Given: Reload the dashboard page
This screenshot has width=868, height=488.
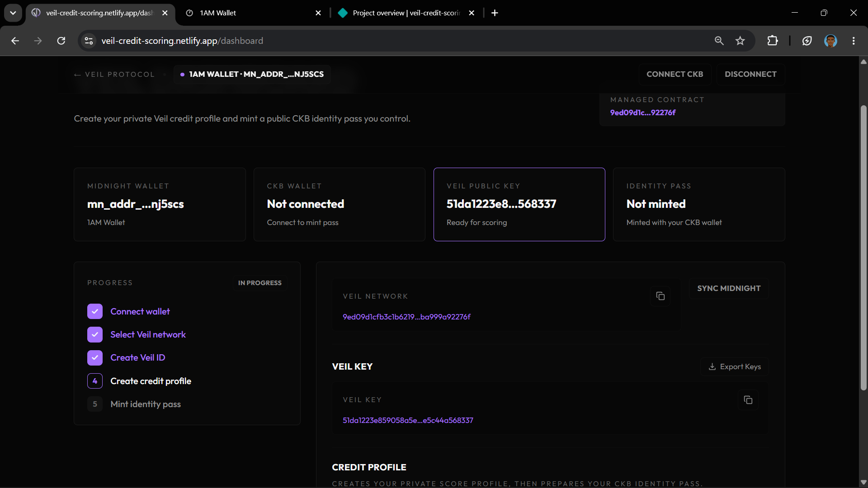Looking at the screenshot, I should pyautogui.click(x=61, y=41).
